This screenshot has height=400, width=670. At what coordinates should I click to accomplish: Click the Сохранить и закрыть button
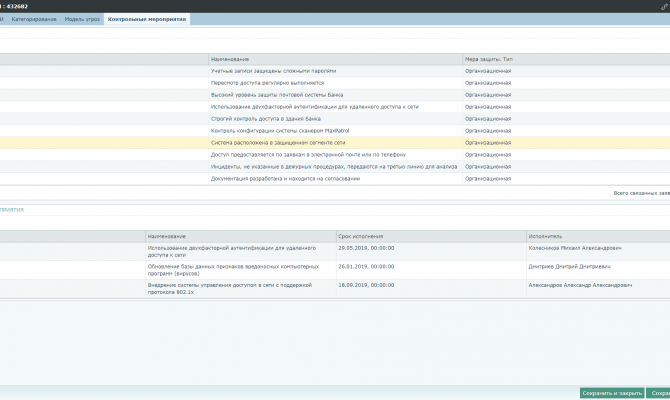tap(612, 393)
